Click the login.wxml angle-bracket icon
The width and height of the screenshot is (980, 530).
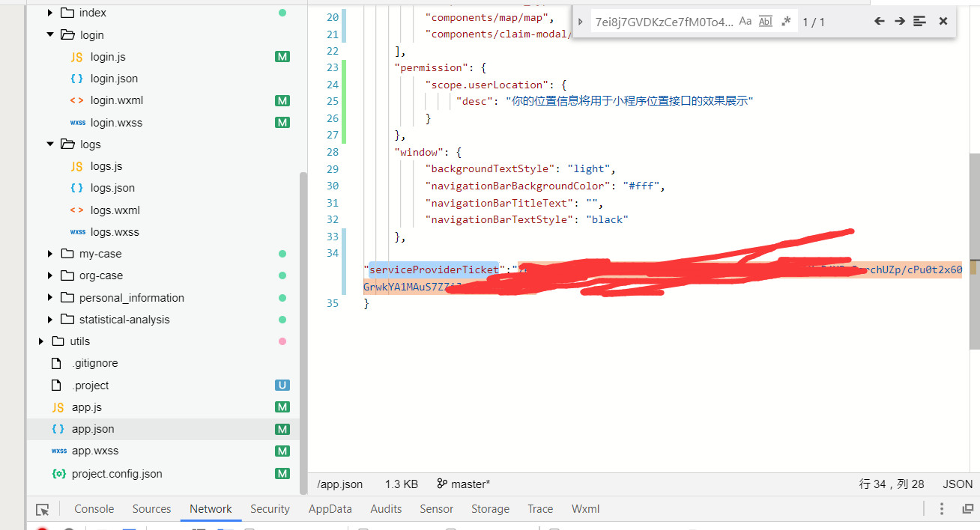click(x=76, y=100)
